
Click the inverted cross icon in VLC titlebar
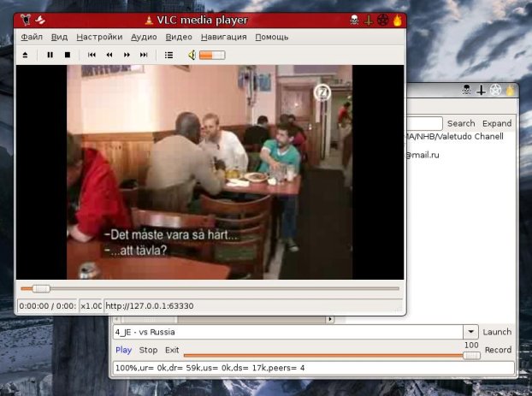[369, 21]
